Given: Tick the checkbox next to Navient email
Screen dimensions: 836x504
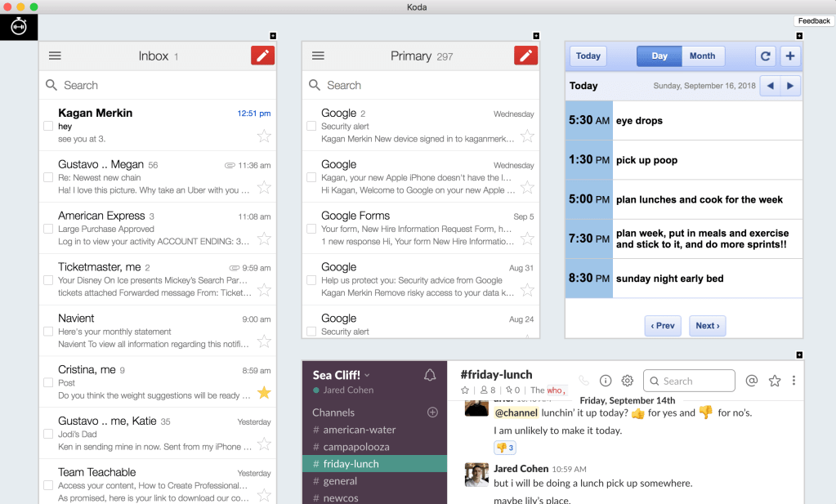Looking at the screenshot, I should [48, 332].
